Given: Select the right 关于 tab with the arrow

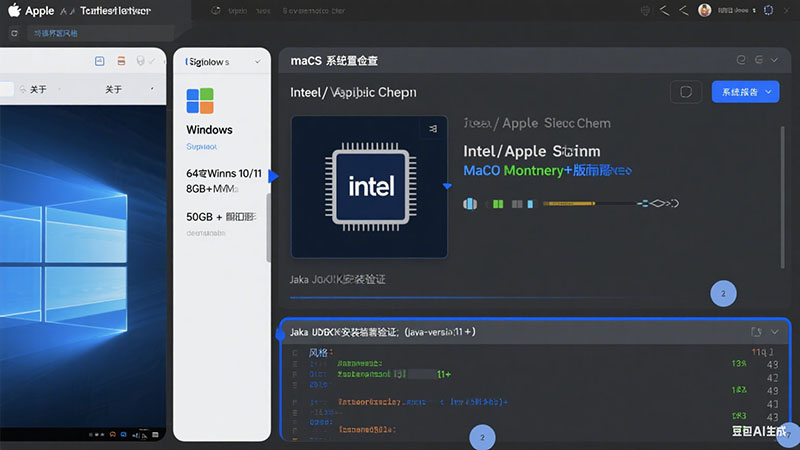Looking at the screenshot, I should click(x=113, y=90).
